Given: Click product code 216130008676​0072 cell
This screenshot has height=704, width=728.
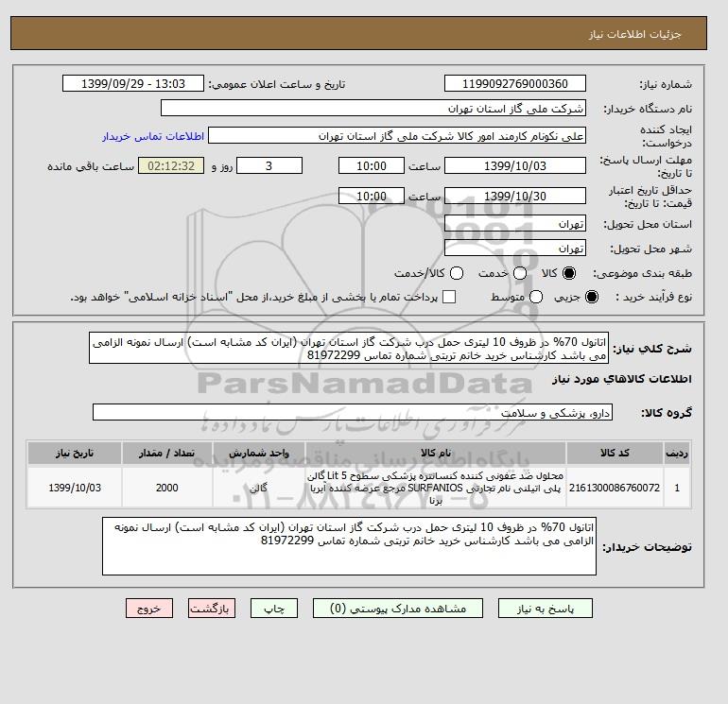Looking at the screenshot, I should pyautogui.click(x=615, y=488).
